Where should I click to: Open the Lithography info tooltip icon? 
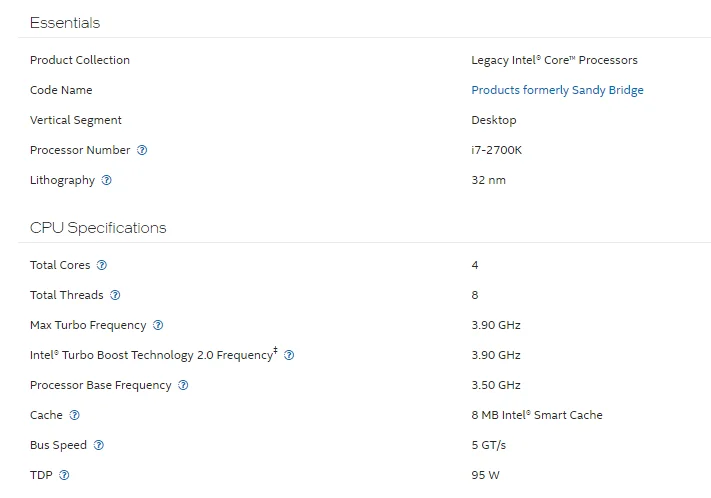[x=107, y=180]
